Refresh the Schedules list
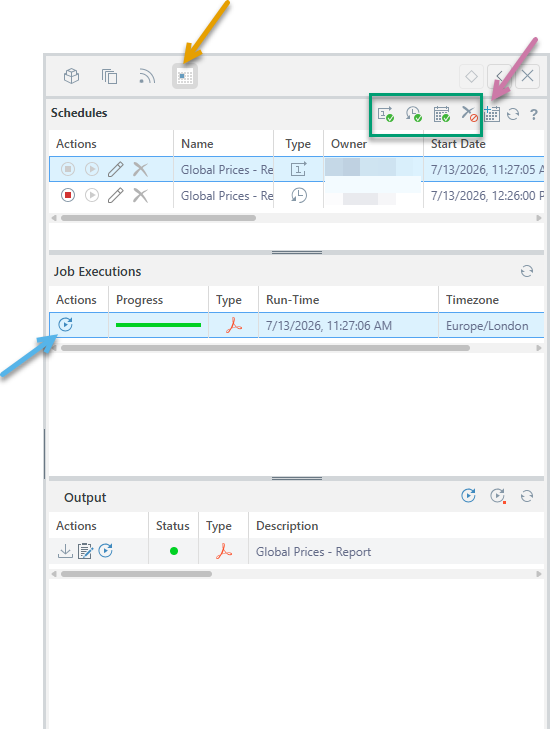The image size is (550, 729). tap(513, 114)
